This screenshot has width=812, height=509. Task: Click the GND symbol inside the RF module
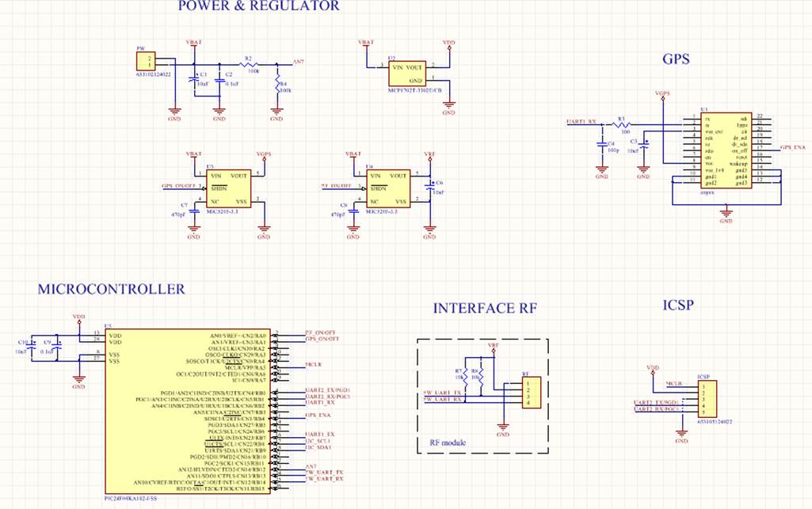pyautogui.click(x=503, y=430)
